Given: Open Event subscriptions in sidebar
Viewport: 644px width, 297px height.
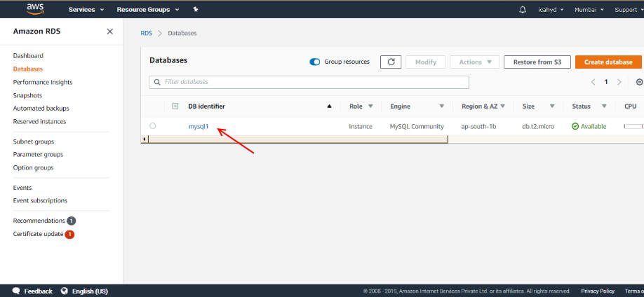Looking at the screenshot, I should (x=40, y=200).
